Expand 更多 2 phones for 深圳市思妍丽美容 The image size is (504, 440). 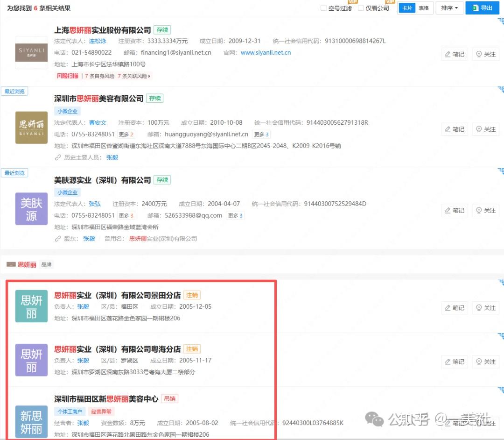[126, 135]
